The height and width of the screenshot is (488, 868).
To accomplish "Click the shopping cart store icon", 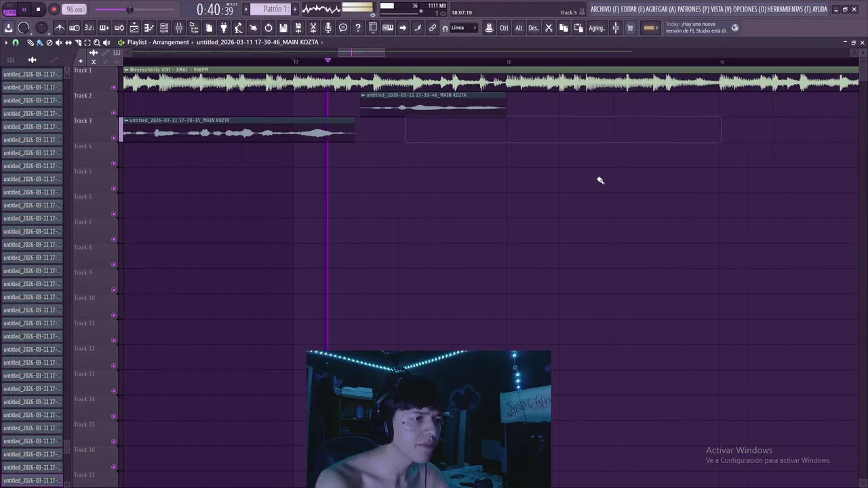I will pos(630,28).
